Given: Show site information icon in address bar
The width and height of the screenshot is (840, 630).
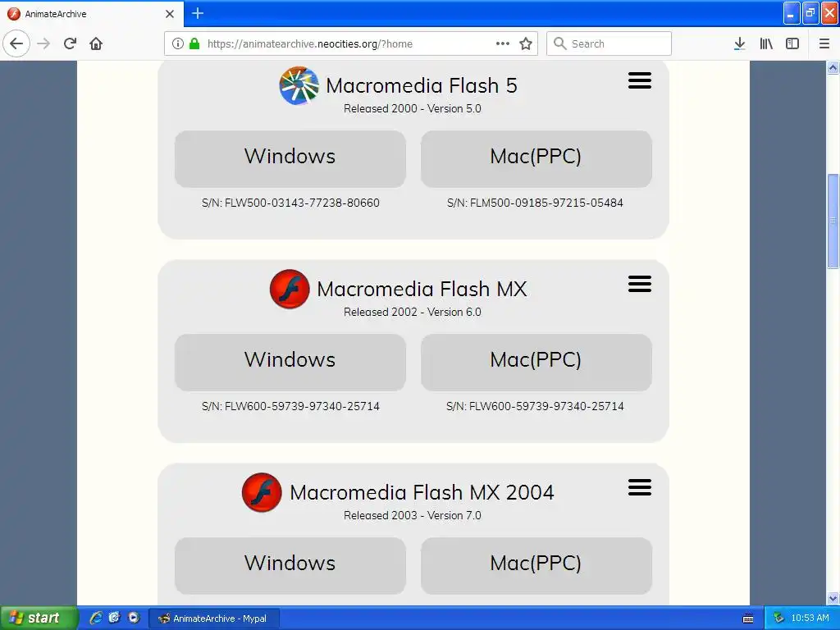Looking at the screenshot, I should click(x=178, y=43).
